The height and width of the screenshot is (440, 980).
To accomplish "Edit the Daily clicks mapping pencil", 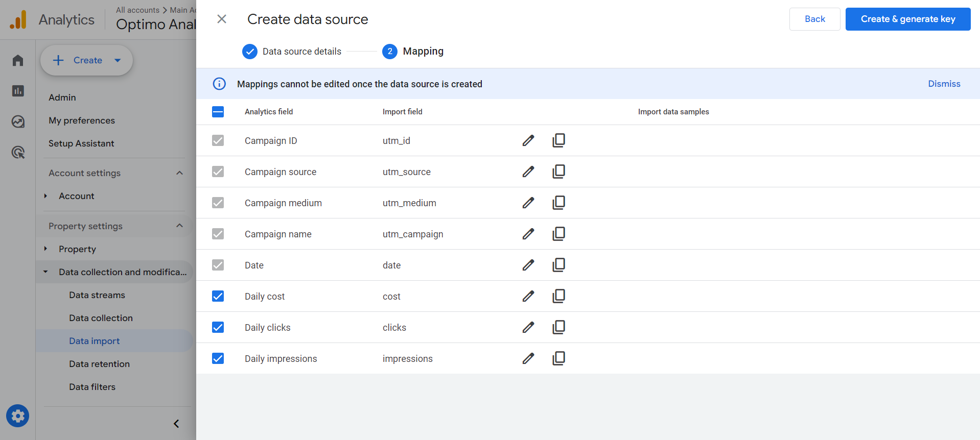I will [x=528, y=327].
